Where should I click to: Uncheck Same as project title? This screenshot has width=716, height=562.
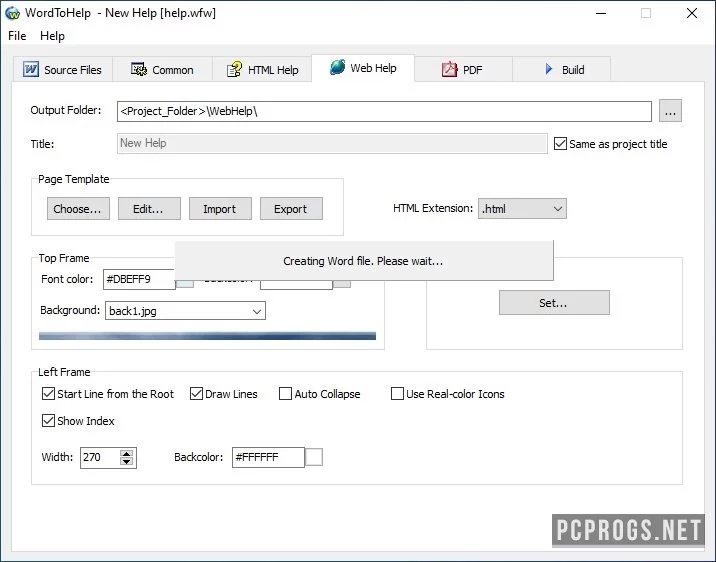point(560,143)
